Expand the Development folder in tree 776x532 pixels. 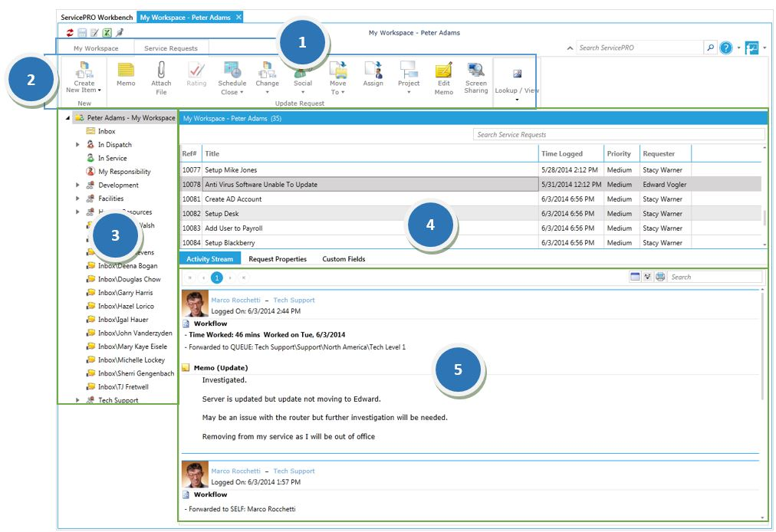[x=77, y=186]
